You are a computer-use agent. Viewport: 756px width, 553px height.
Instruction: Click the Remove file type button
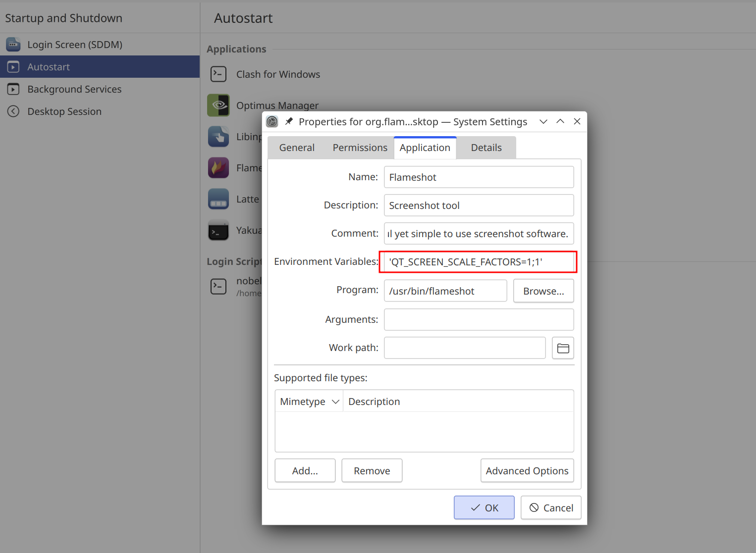pos(372,471)
